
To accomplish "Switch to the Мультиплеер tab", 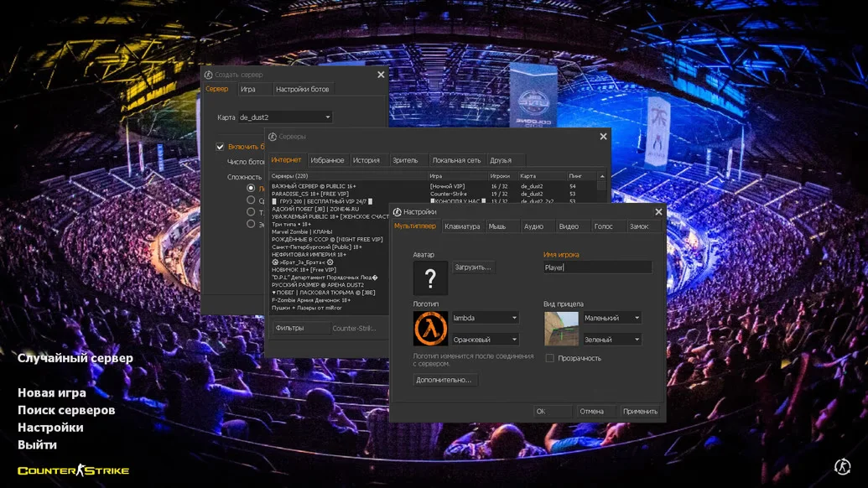I will click(415, 226).
